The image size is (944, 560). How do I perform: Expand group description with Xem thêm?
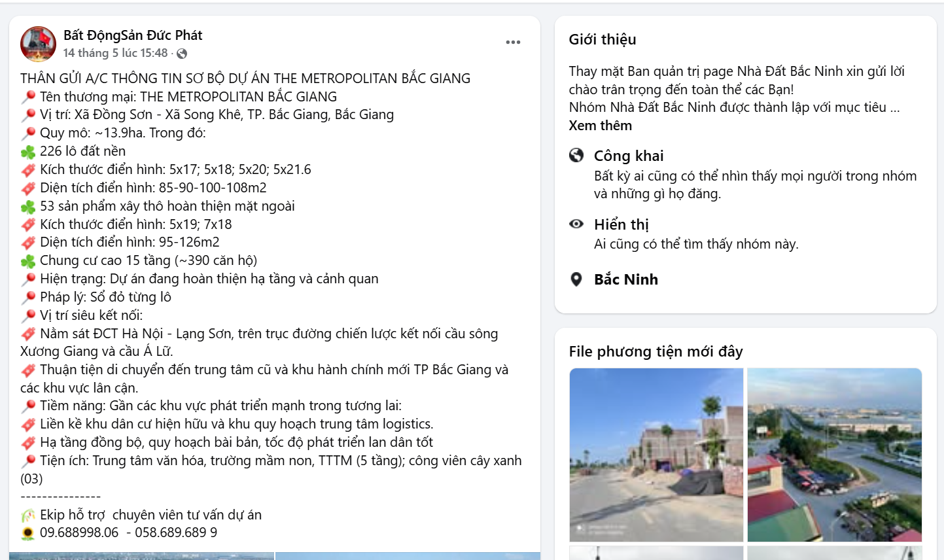point(600,126)
